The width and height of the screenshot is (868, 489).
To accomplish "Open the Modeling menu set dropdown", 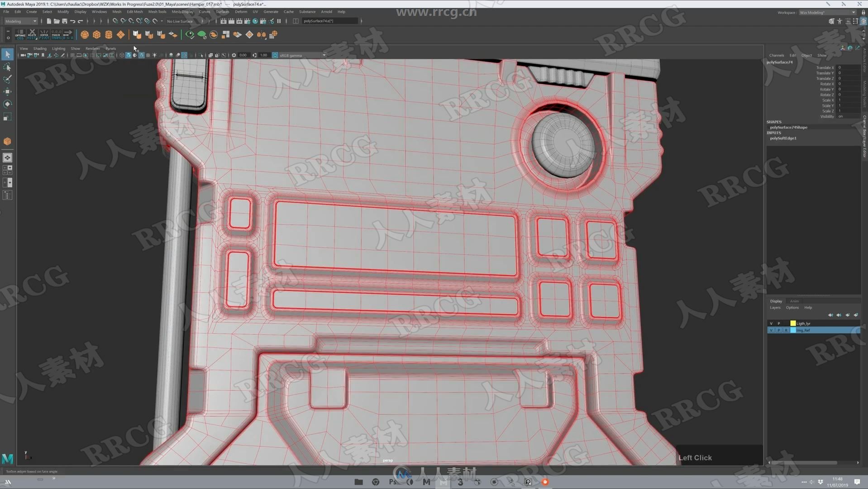I will (x=21, y=21).
